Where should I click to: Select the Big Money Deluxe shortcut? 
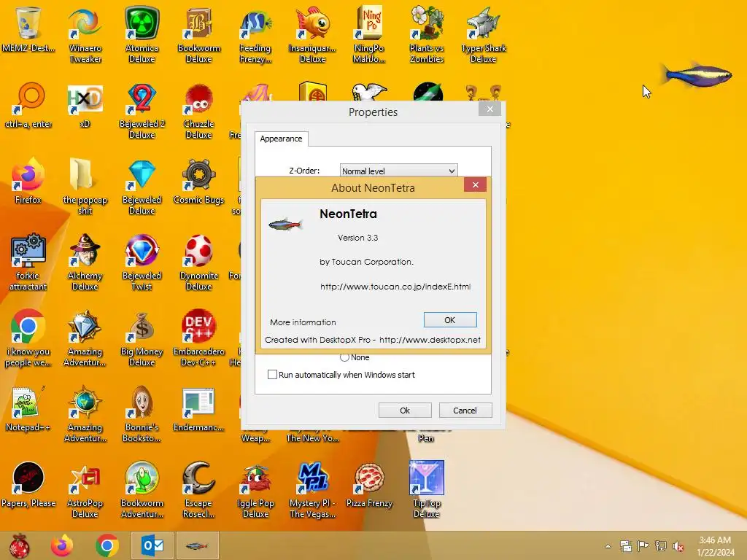pyautogui.click(x=142, y=337)
